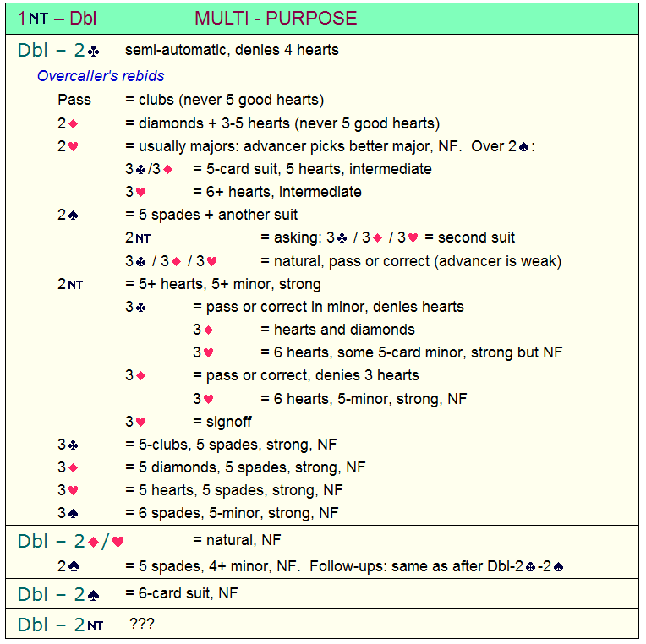Select the 'Pass' rebid entry
646x644 pixels.
coord(74,100)
